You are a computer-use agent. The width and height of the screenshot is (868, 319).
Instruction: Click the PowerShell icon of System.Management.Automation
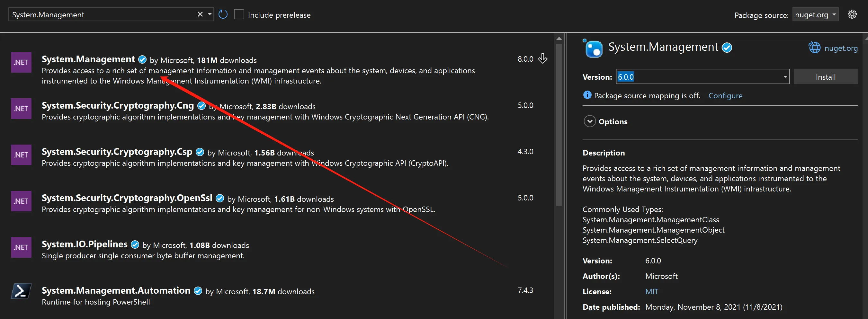click(x=21, y=291)
